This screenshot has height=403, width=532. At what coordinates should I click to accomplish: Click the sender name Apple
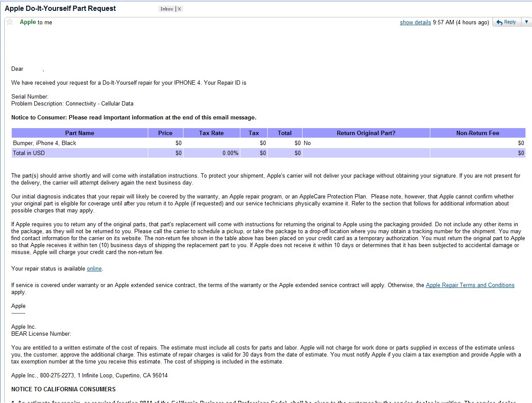pyautogui.click(x=28, y=22)
